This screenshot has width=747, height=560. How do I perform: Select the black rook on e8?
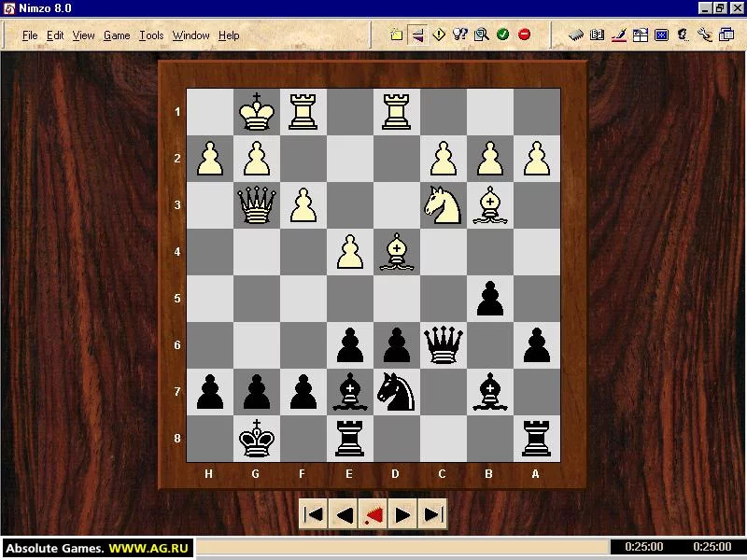tap(349, 439)
